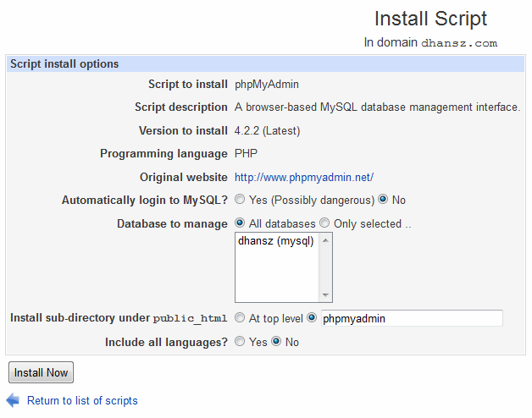Click the database list scroll down arrow
The image size is (532, 418).
(325, 294)
